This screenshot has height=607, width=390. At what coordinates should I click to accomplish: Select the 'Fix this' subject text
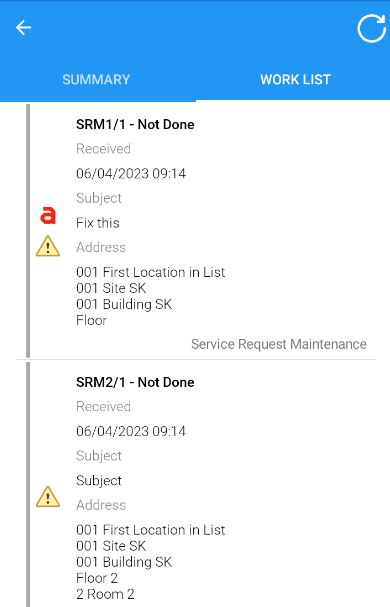point(98,223)
